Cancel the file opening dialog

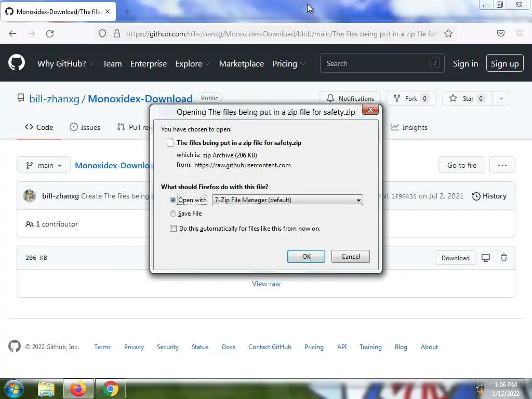click(351, 257)
